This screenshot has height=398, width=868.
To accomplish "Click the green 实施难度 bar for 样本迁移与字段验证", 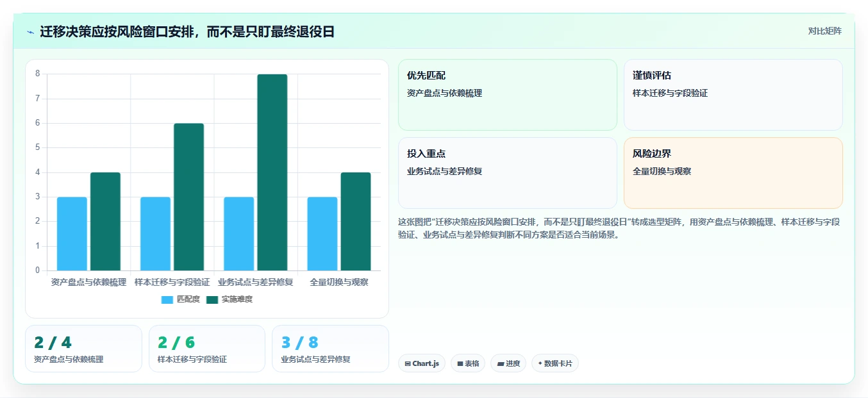I will pyautogui.click(x=188, y=197).
